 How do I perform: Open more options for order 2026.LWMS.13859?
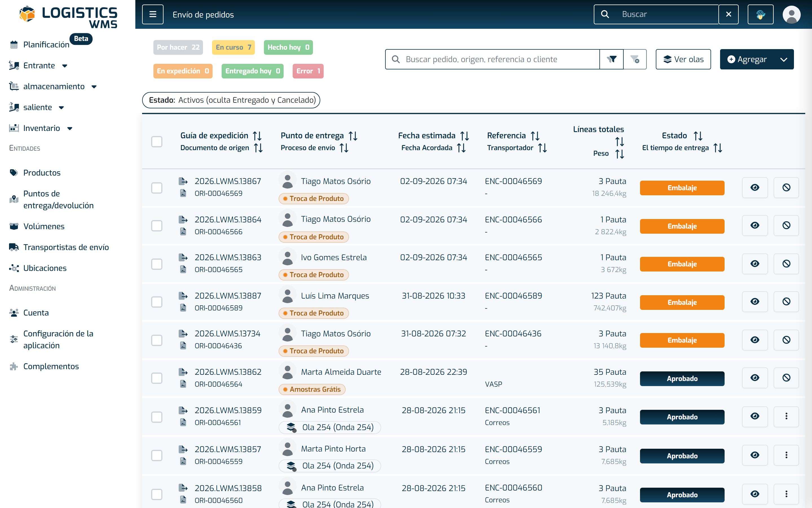[x=786, y=416]
